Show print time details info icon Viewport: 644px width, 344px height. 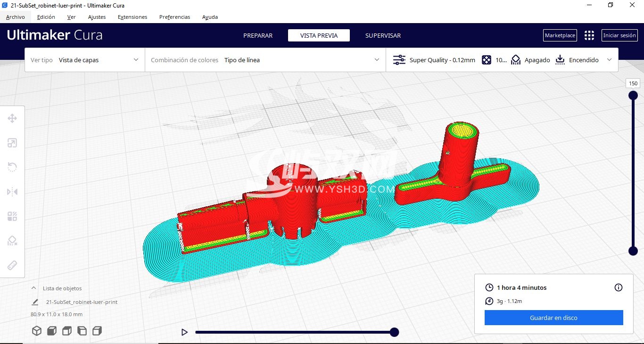pyautogui.click(x=619, y=287)
